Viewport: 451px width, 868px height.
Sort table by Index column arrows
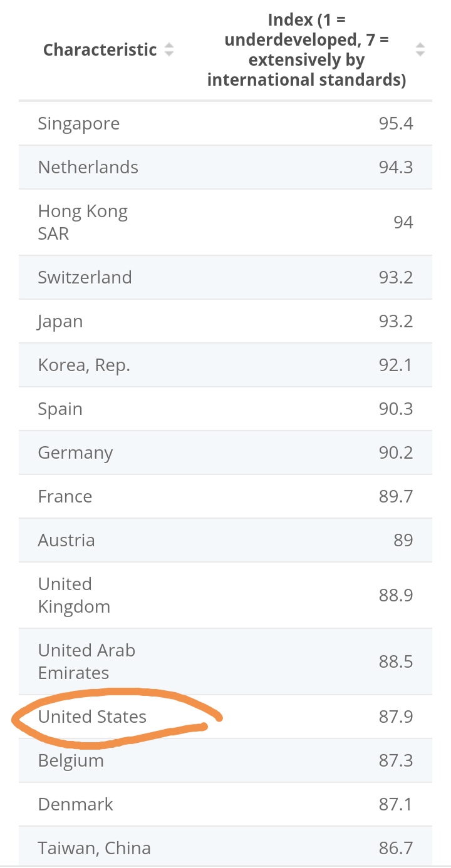(420, 49)
